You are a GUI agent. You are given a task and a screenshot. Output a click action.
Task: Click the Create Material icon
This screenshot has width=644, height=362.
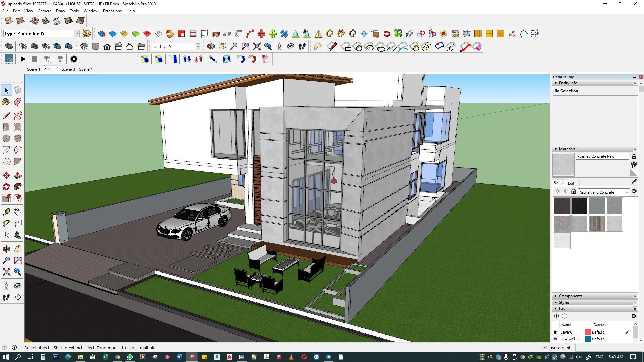tap(634, 164)
